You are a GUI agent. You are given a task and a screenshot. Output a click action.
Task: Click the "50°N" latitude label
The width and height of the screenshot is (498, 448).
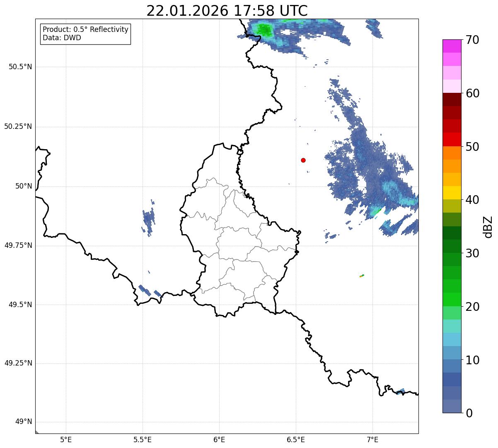(24, 186)
